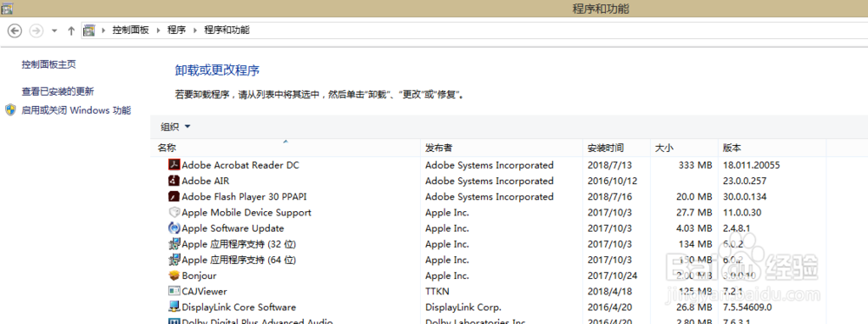Image resolution: width=868 pixels, height=324 pixels.
Task: Expand the arrow after 控制面板 breadcrumb
Action: click(x=158, y=30)
